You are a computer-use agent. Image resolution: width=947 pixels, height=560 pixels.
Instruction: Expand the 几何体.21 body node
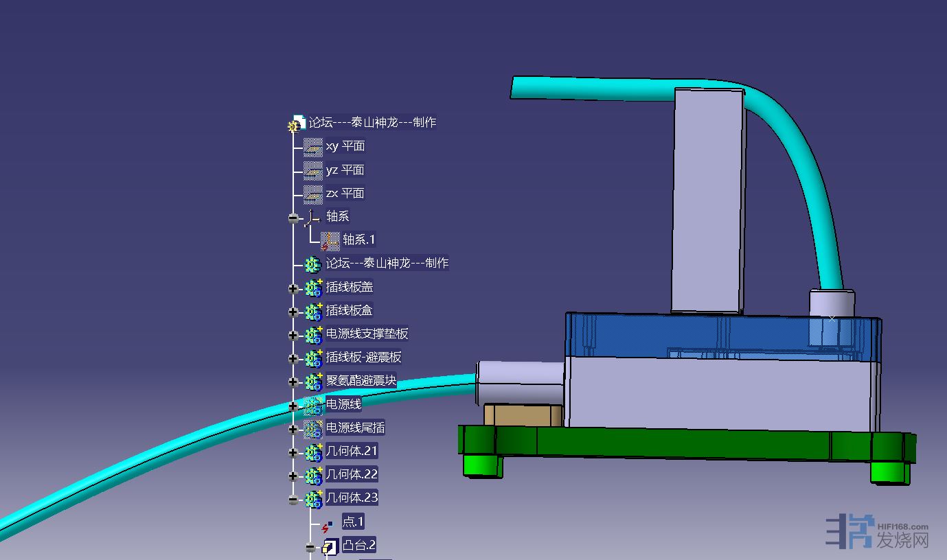point(293,453)
